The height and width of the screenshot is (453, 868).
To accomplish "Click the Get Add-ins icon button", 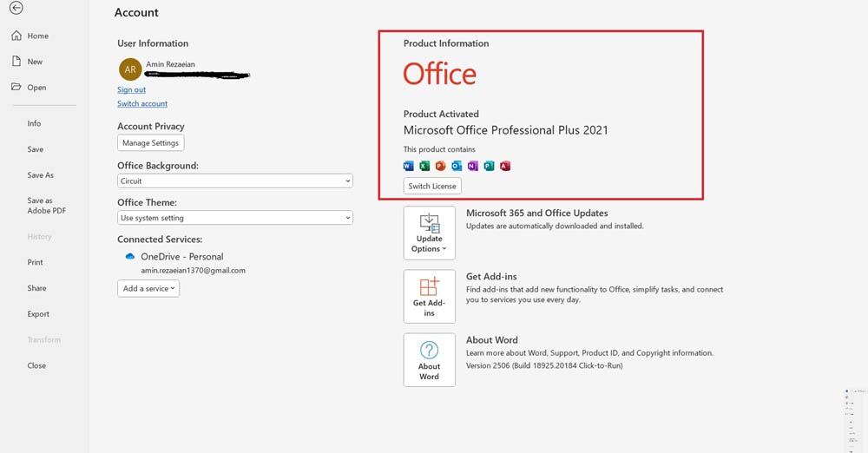I will pos(429,296).
